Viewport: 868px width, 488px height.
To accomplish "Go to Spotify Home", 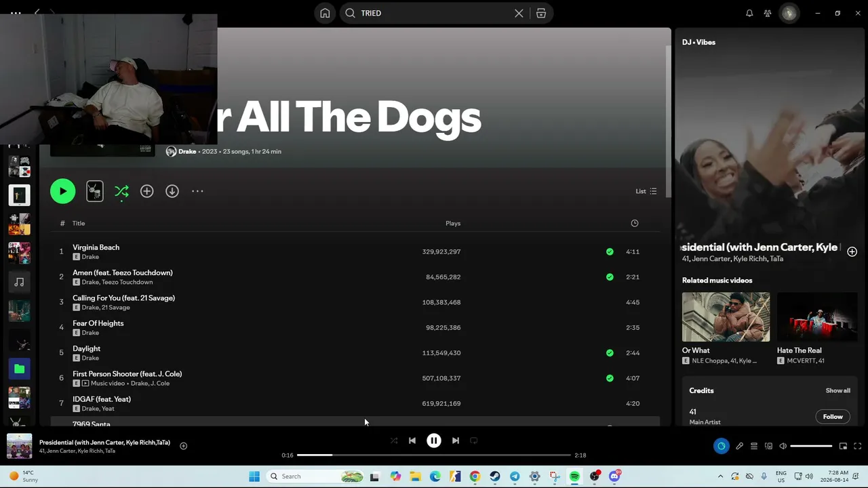I will [325, 13].
